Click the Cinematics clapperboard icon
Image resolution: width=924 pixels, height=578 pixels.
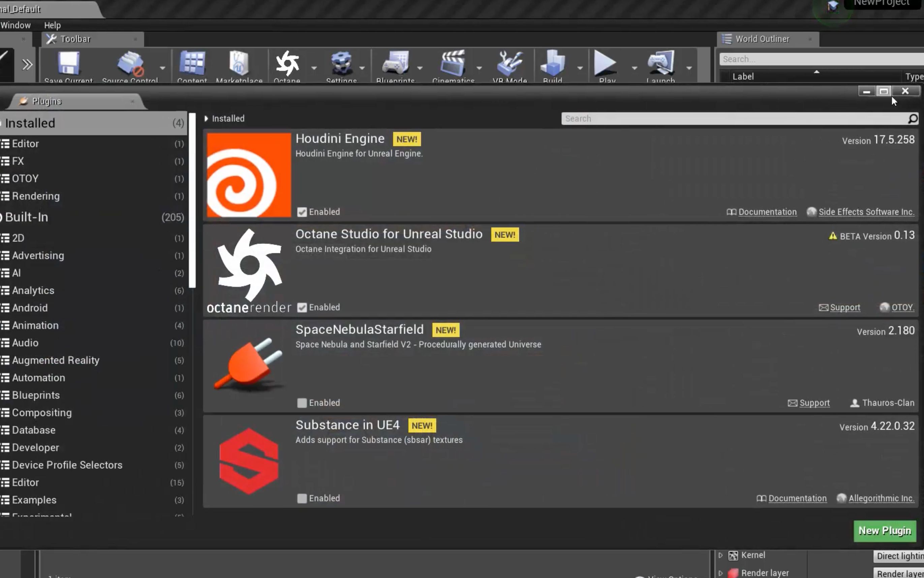point(453,63)
